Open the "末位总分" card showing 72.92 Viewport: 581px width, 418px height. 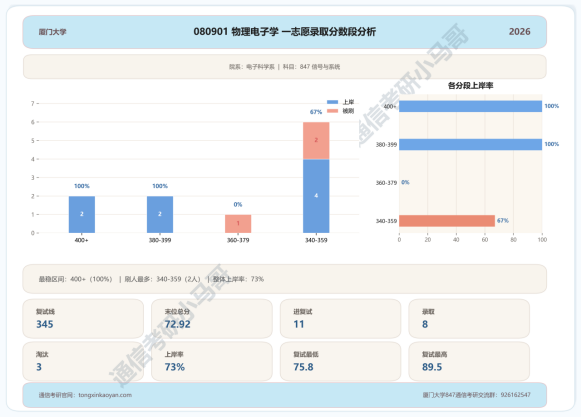[212, 319]
